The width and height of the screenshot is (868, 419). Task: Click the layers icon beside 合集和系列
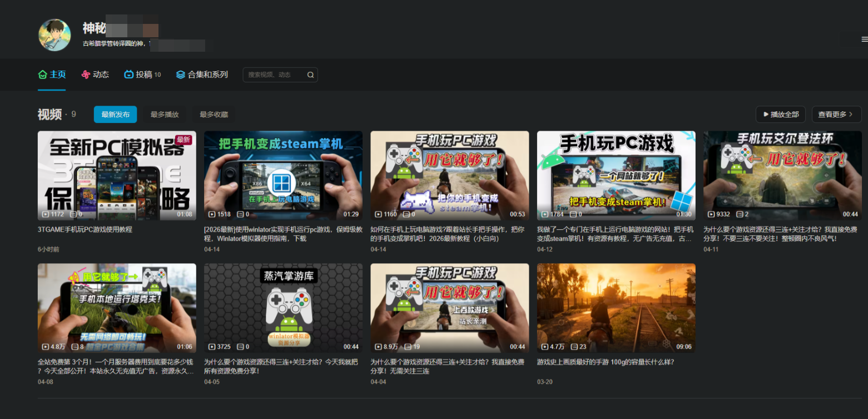[x=180, y=75]
